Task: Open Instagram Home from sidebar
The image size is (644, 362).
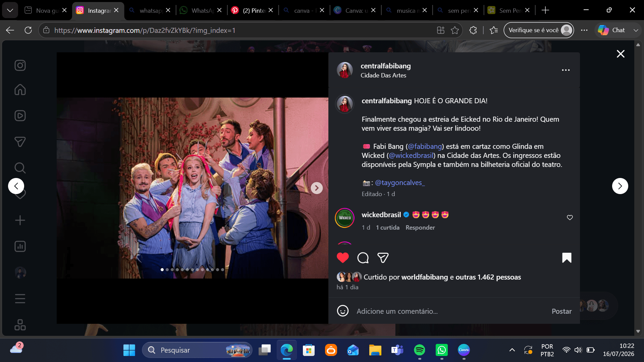Action: coord(20,90)
